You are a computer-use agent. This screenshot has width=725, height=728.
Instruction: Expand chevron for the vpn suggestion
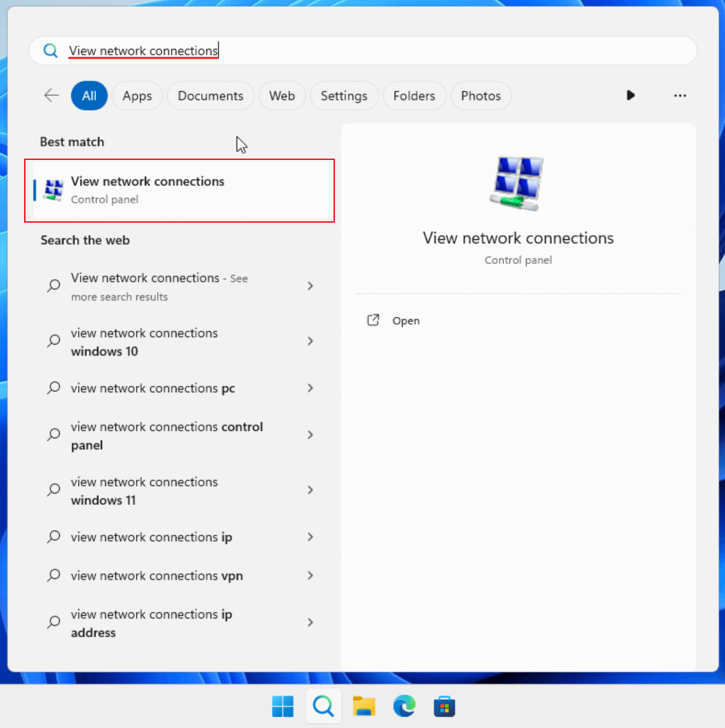pos(310,576)
